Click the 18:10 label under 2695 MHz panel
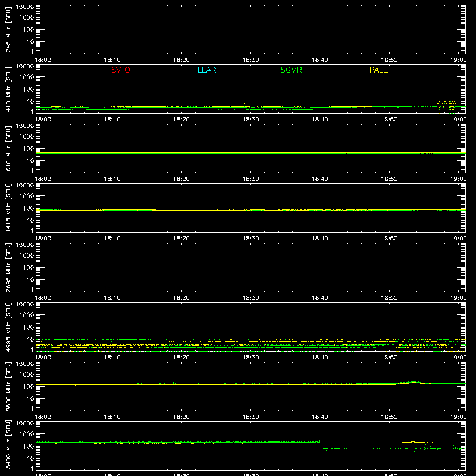Screen dimensions: 476x476 (112, 298)
